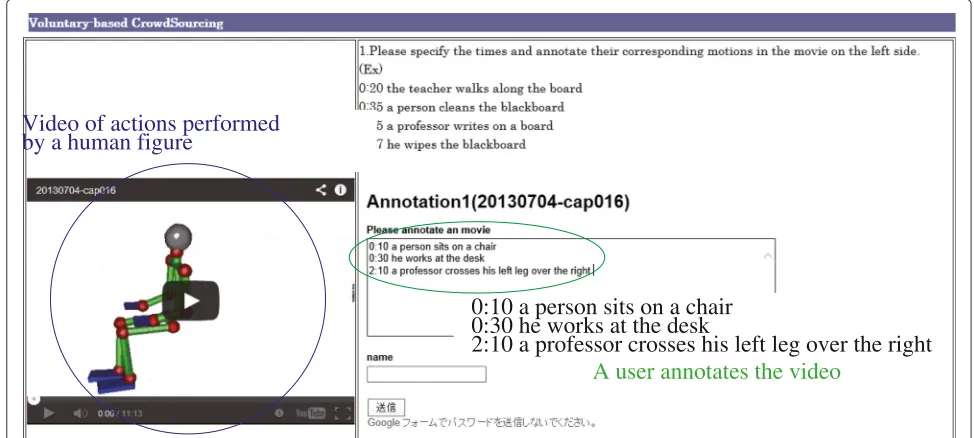Click the Annotation1(20130704-cap016) heading
This screenshot has height=438, width=974.
[498, 202]
